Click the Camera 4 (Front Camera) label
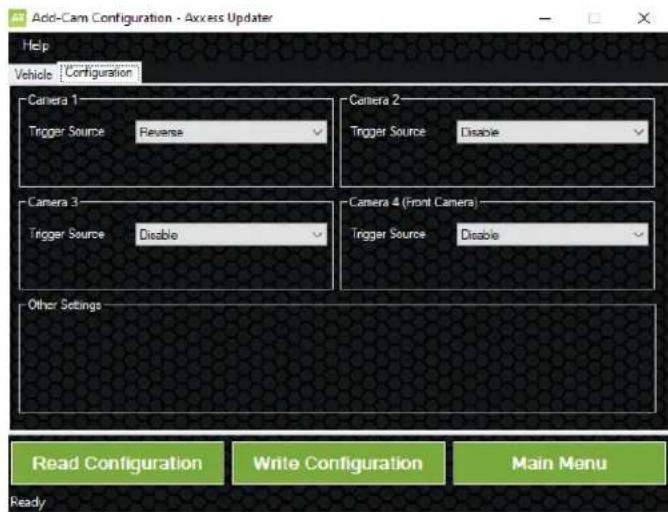The width and height of the screenshot is (668, 512). [413, 202]
